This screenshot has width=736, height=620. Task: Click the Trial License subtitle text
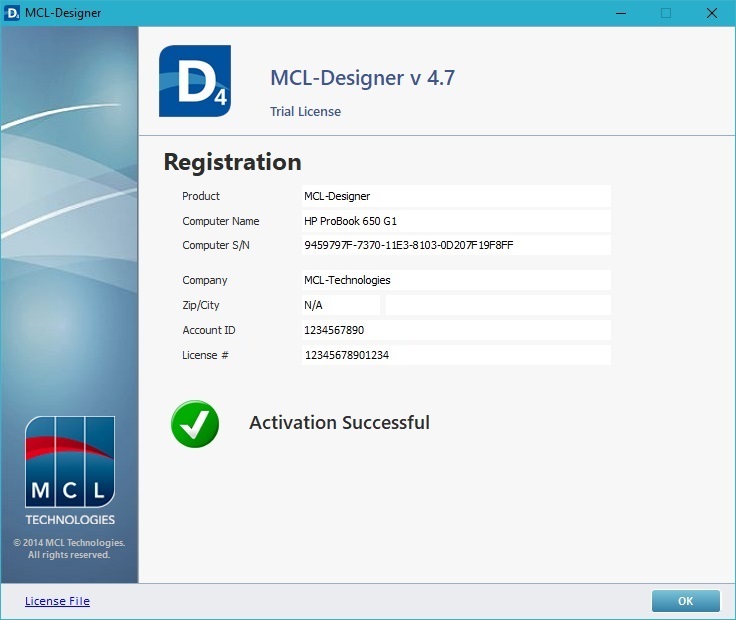305,112
